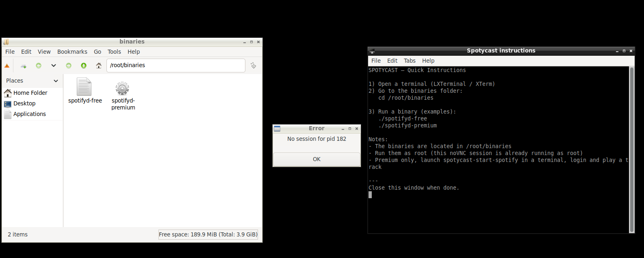Minimize the Error dialog
The image size is (644, 258).
pyautogui.click(x=343, y=129)
